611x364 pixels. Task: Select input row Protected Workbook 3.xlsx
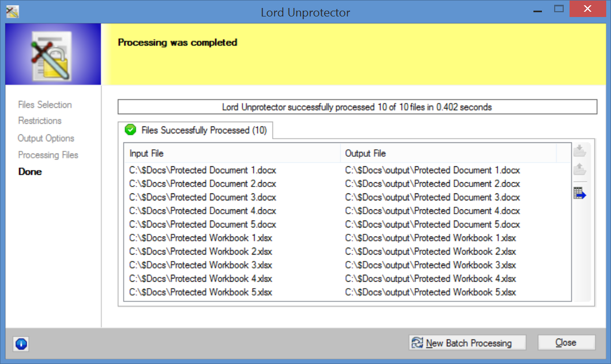coord(201,265)
